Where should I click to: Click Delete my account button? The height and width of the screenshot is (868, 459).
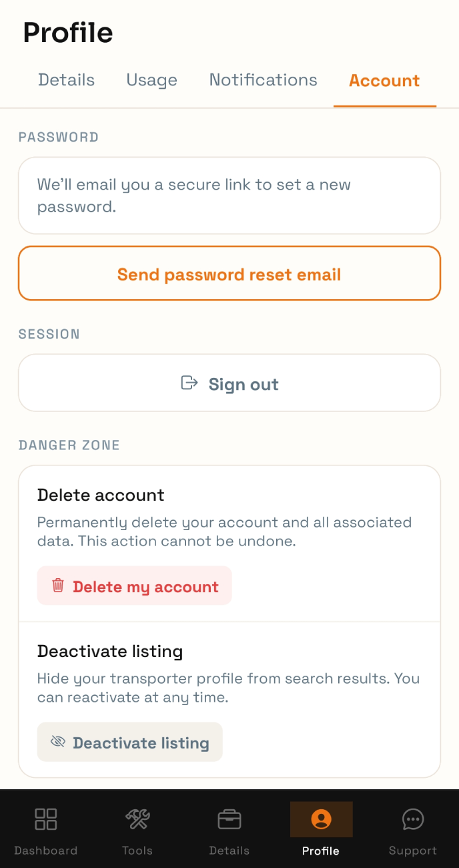(134, 586)
